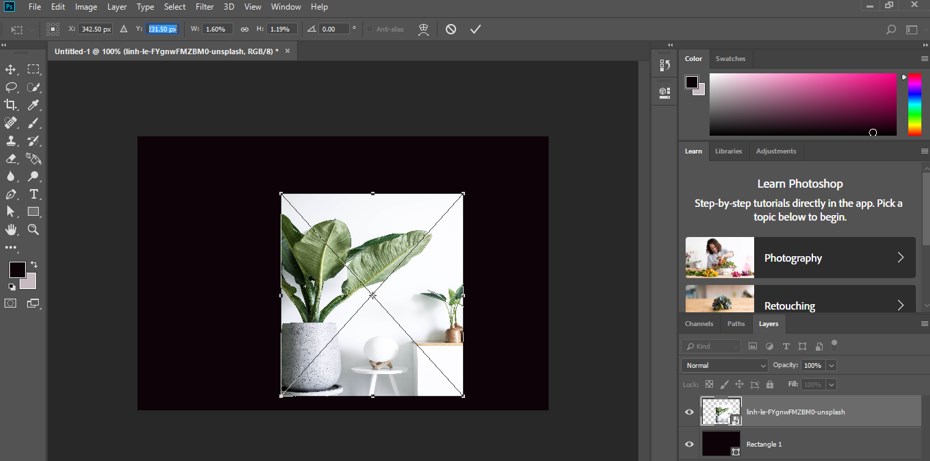The width and height of the screenshot is (930, 461).
Task: Toggle link between width and height
Action: 244,29
